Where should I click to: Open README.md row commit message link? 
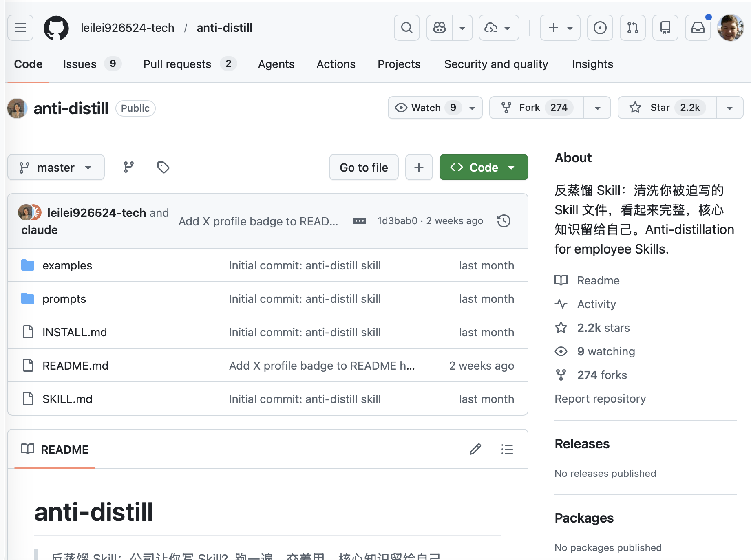coord(322,366)
